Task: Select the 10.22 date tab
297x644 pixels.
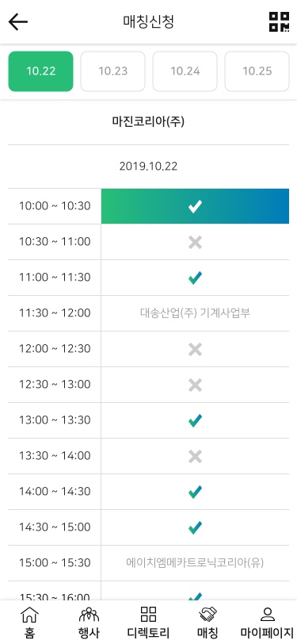Action: pyautogui.click(x=40, y=71)
